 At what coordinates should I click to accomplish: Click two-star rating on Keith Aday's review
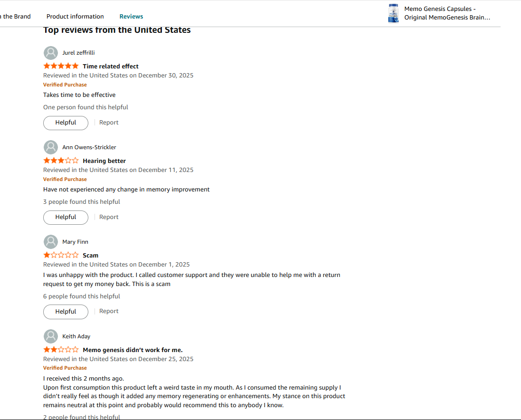[x=61, y=350]
